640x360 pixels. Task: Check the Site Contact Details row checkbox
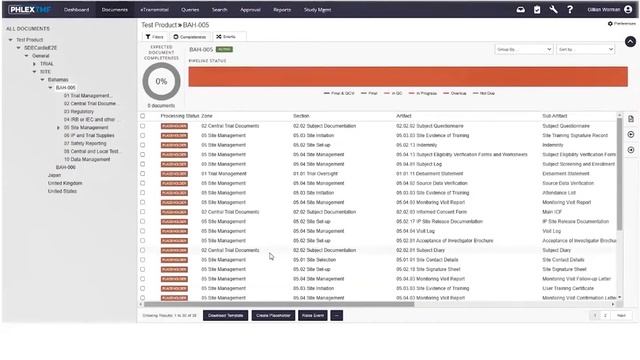click(x=142, y=260)
